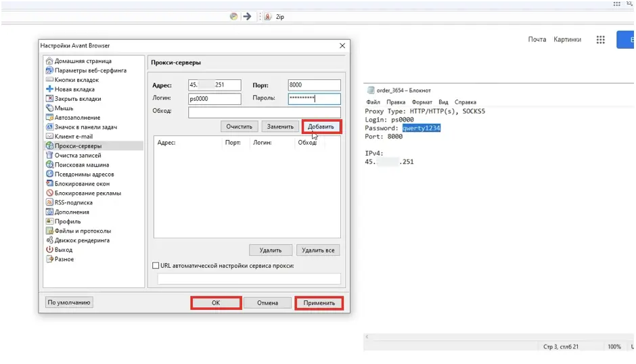
Task: Open the Формат menu in Notepad
Action: (422, 102)
